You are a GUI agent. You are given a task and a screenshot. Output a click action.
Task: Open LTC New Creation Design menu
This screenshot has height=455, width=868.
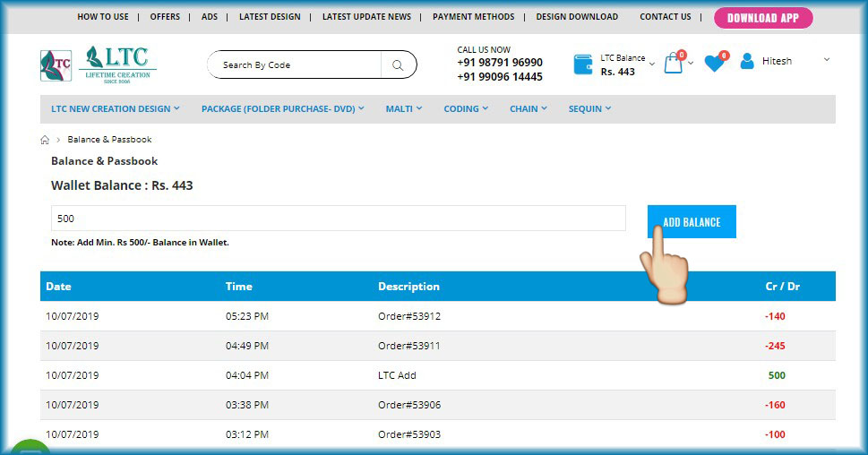point(115,108)
